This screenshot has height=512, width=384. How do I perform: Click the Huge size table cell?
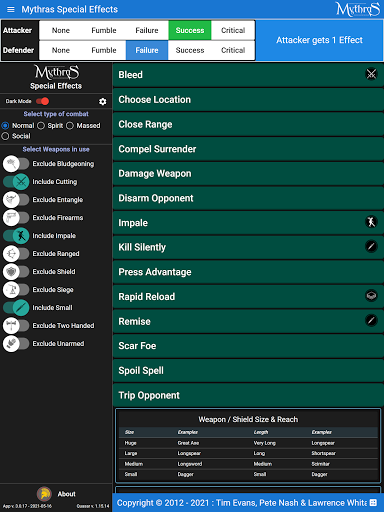pyautogui.click(x=131, y=443)
